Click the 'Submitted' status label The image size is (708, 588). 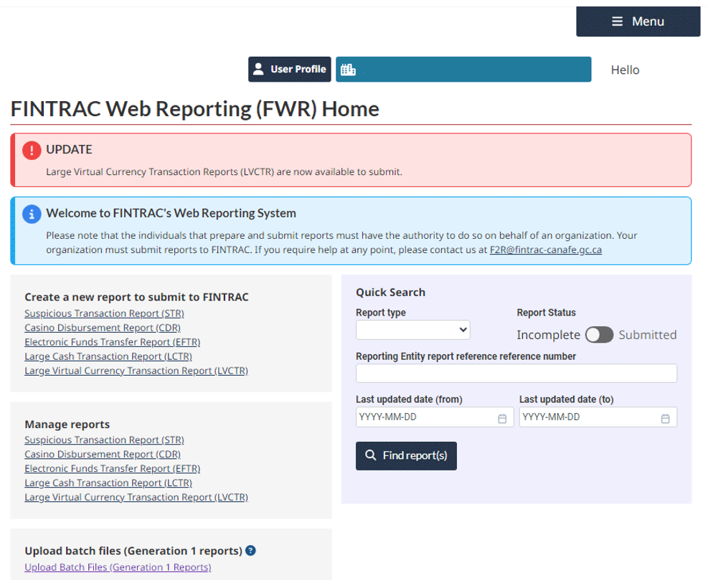click(647, 335)
